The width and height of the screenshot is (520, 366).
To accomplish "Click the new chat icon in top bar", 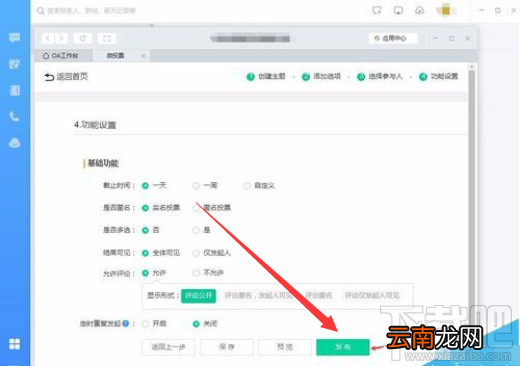I will (377, 11).
